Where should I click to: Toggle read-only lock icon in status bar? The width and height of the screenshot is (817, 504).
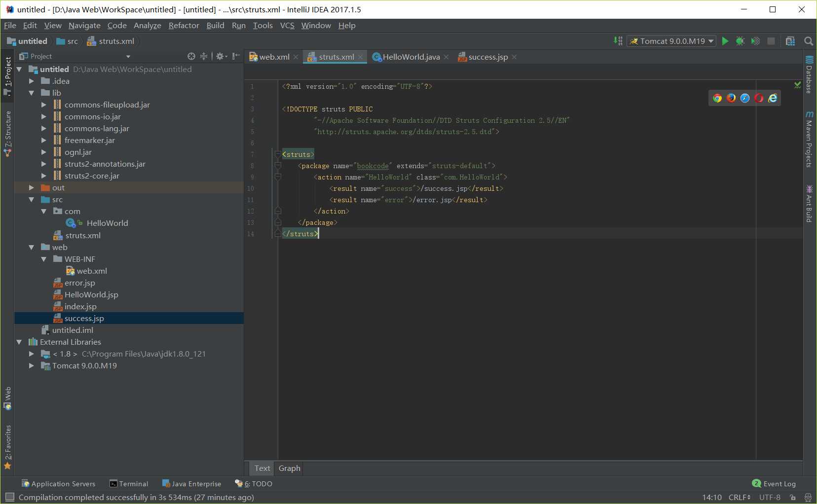click(x=793, y=498)
